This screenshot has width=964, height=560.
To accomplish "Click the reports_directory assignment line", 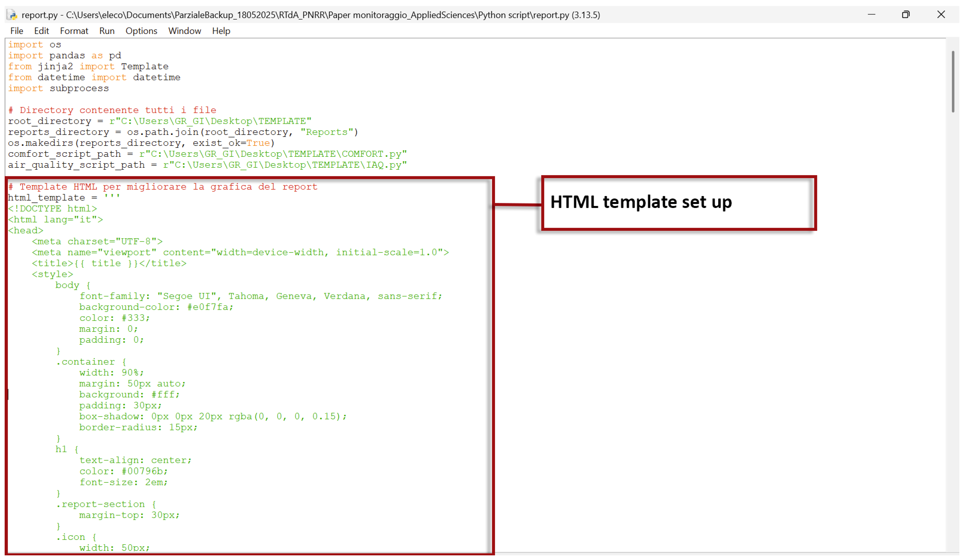I will (x=183, y=132).
